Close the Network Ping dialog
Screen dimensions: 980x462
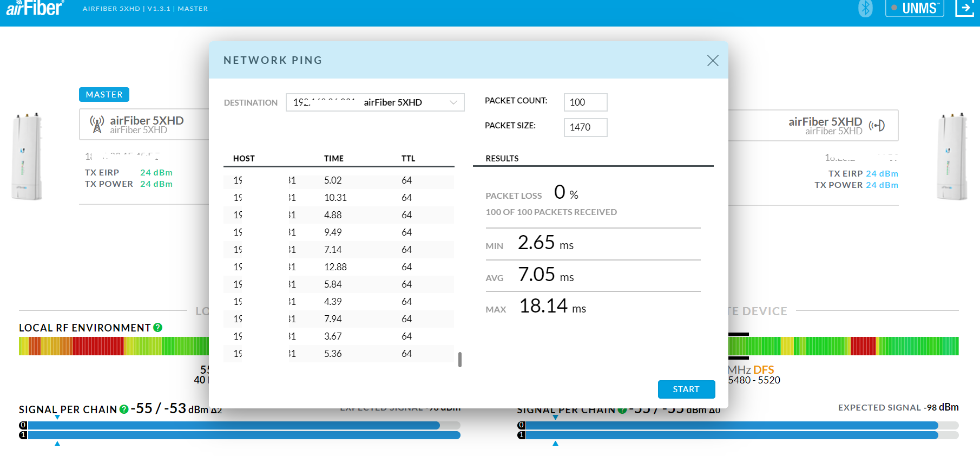[x=713, y=61]
